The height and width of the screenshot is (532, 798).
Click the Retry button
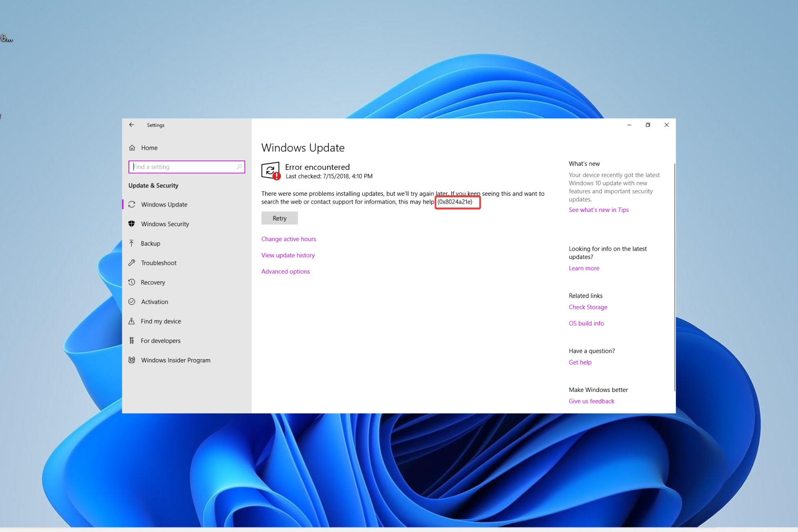279,218
